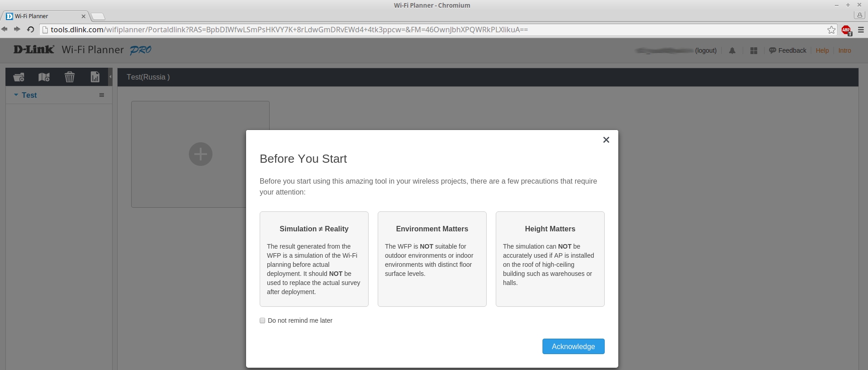Open the report document icon

click(x=95, y=77)
